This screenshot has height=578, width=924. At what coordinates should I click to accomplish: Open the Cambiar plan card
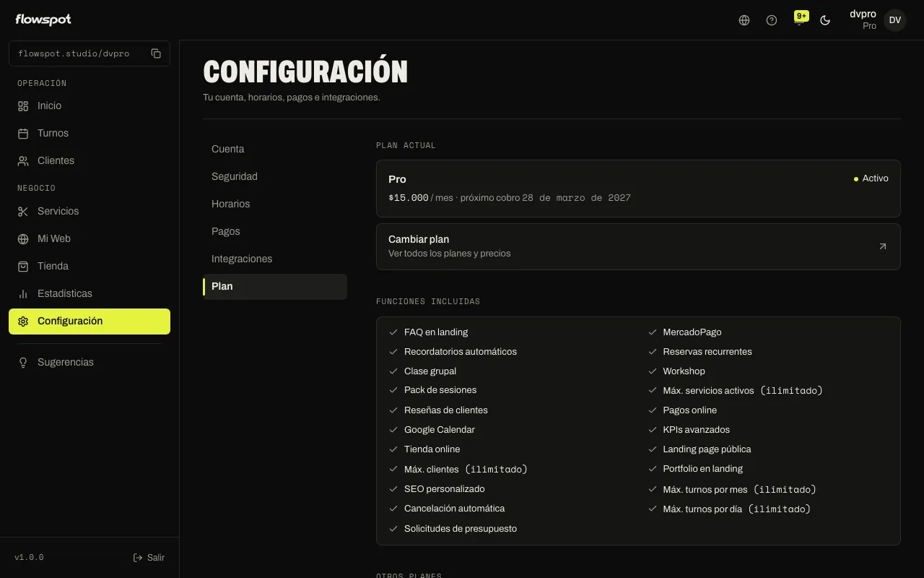[638, 246]
